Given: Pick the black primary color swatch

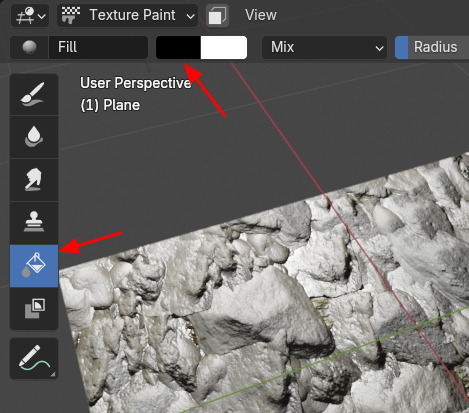Looking at the screenshot, I should point(178,47).
